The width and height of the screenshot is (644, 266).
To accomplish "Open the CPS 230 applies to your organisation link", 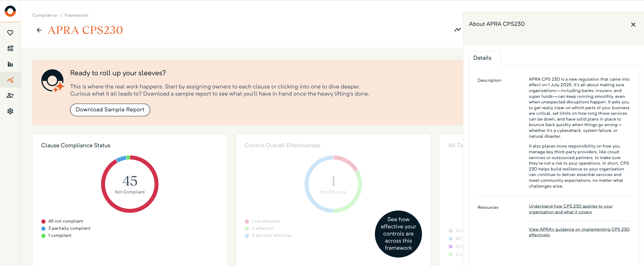I will 571,209.
